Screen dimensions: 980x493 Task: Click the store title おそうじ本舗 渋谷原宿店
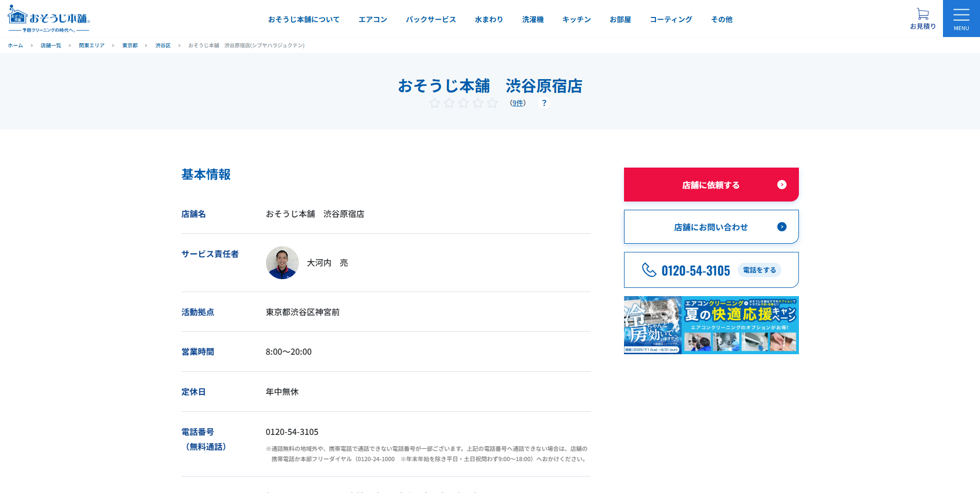(490, 86)
